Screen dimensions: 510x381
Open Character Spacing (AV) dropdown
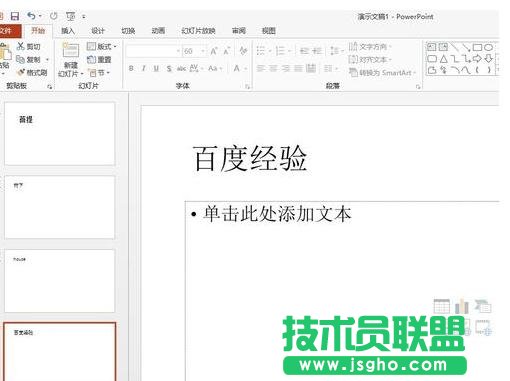tap(196, 69)
